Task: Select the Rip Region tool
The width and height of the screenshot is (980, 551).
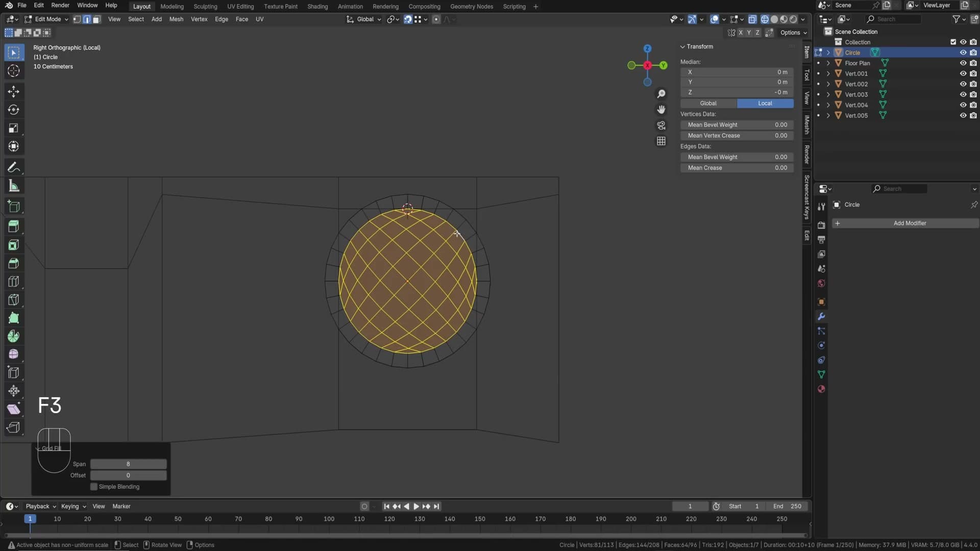Action: [14, 428]
